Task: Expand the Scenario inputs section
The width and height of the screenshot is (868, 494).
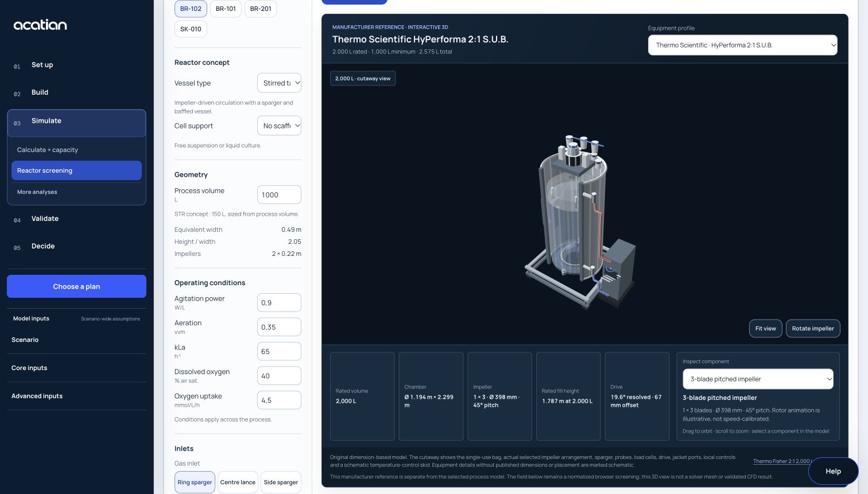Action: [76, 340]
